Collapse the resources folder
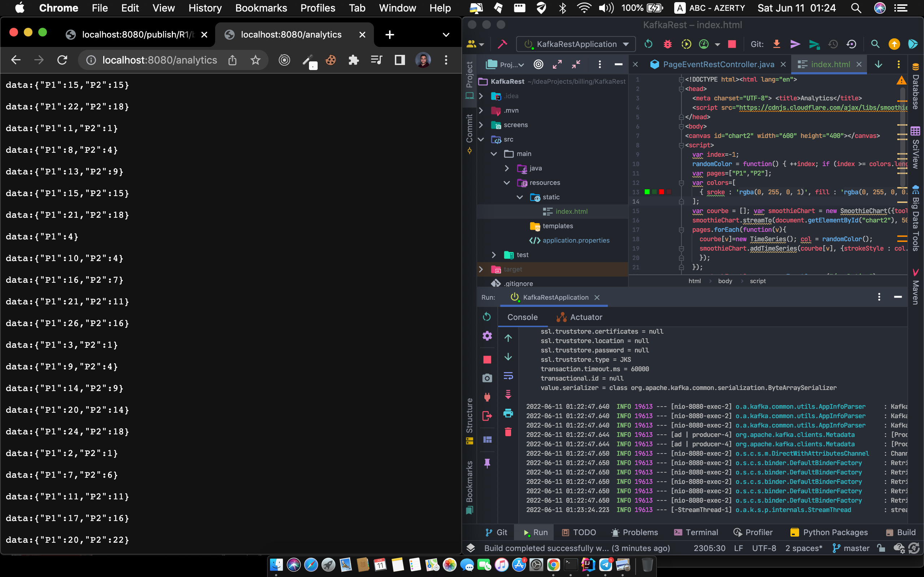924x577 pixels. (507, 183)
